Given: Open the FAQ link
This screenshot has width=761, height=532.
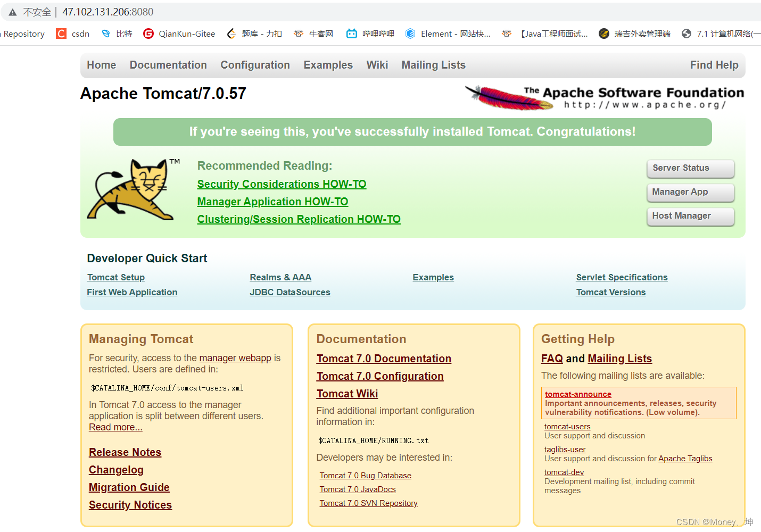Looking at the screenshot, I should 552,359.
